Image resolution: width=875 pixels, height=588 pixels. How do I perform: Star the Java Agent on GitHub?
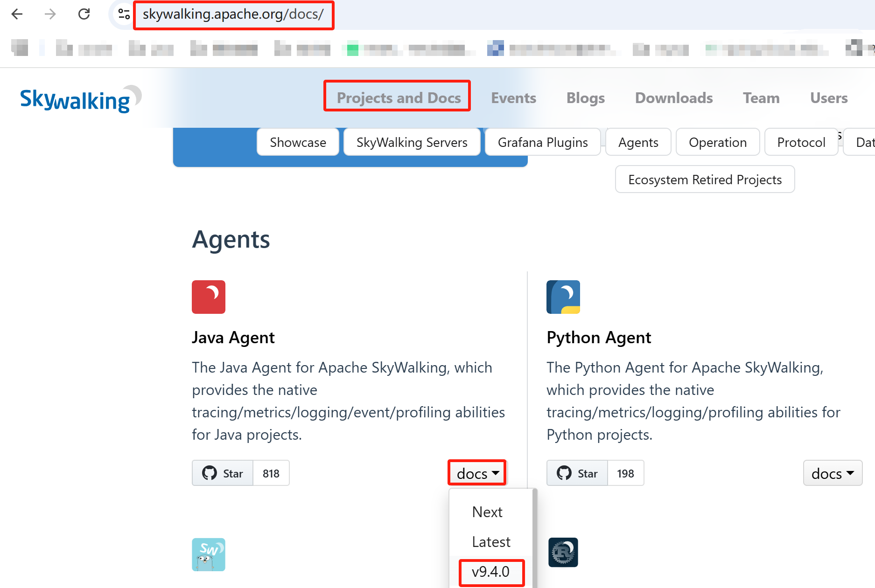click(x=223, y=473)
